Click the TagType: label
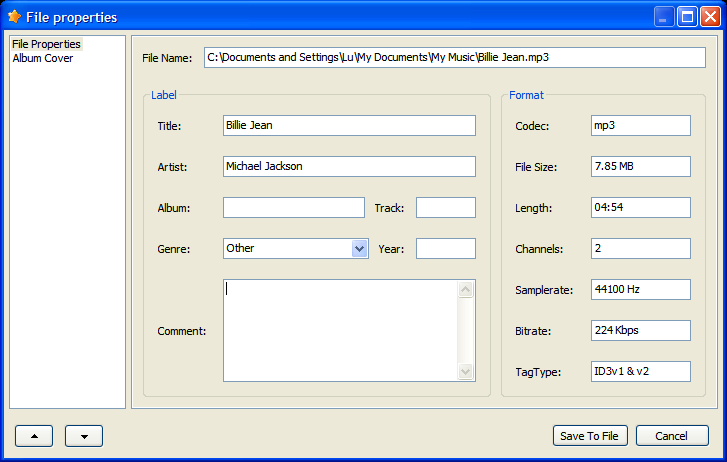The height and width of the screenshot is (462, 727). click(x=538, y=372)
